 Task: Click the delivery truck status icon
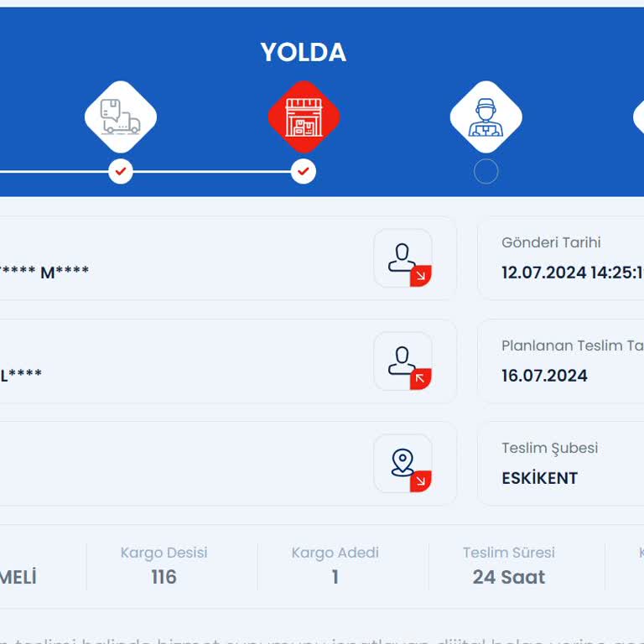pyautogui.click(x=121, y=117)
